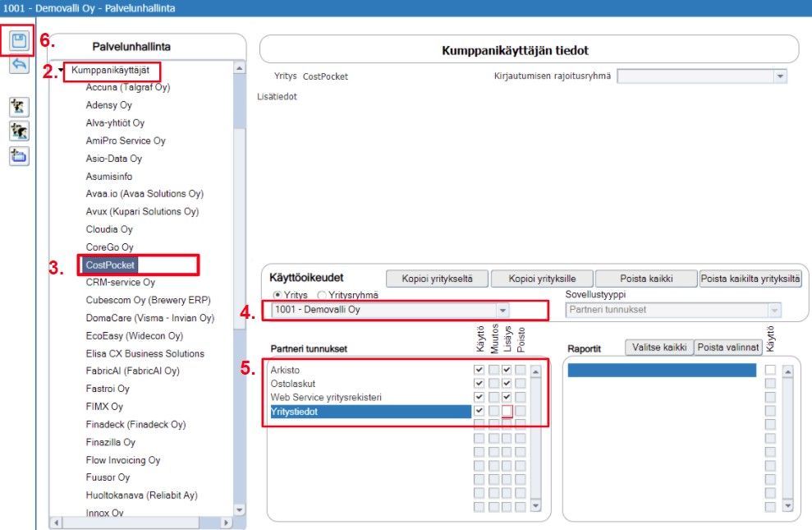Open Kirjautumisen rajoitusryhmä dropdown
The height and width of the screenshot is (530, 812).
tap(780, 76)
